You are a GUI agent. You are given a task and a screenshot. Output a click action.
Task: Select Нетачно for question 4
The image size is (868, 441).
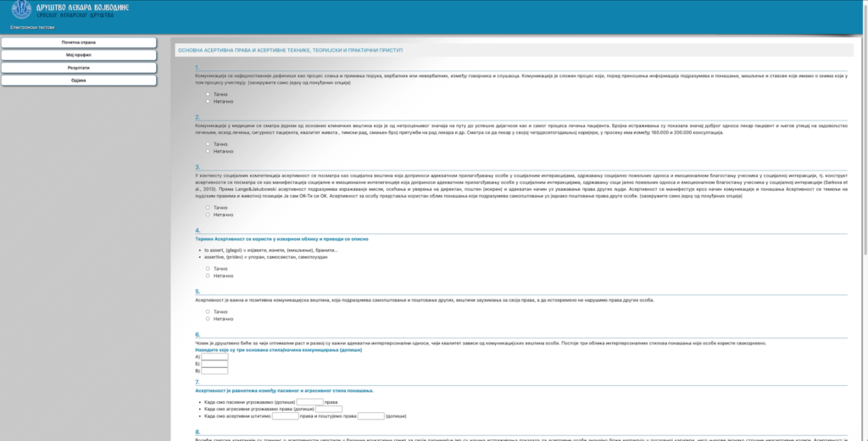[x=209, y=276]
